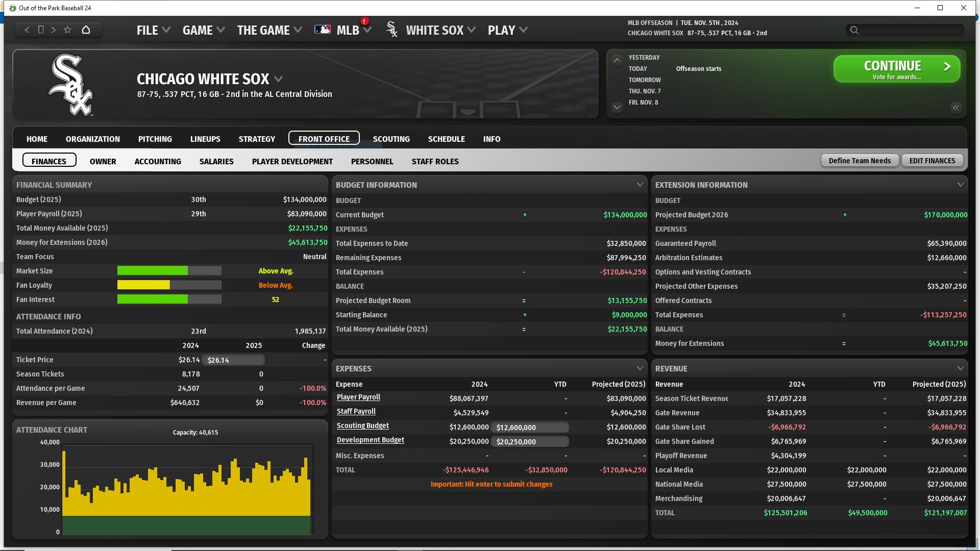Viewport: 980px width, 551px height.
Task: Open the Chicago White Sox team dropdown
Action: coord(278,79)
